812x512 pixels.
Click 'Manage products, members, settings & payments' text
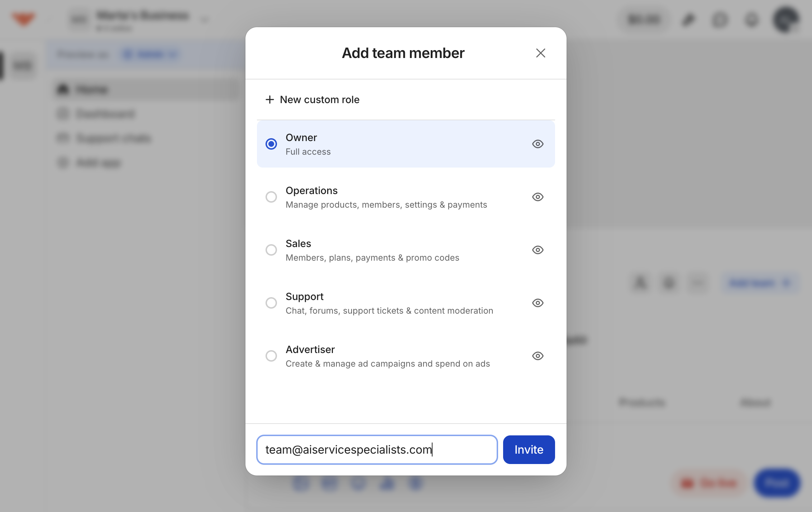pyautogui.click(x=386, y=205)
